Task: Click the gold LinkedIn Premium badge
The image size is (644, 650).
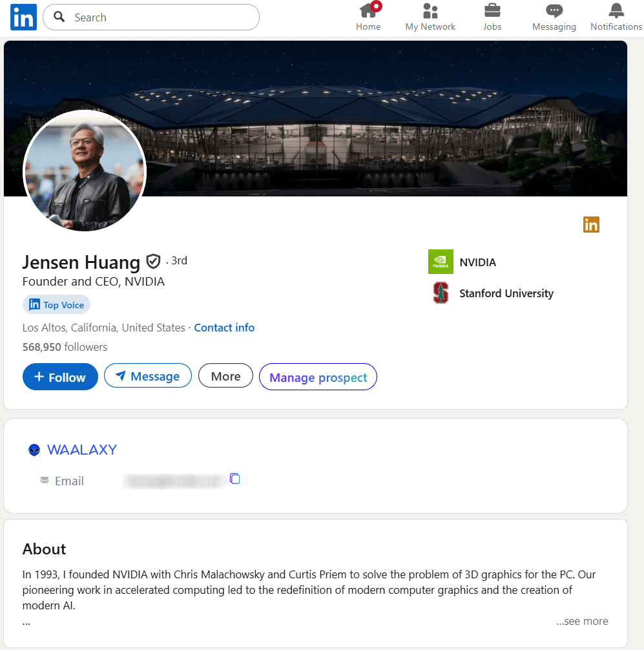Action: point(591,224)
